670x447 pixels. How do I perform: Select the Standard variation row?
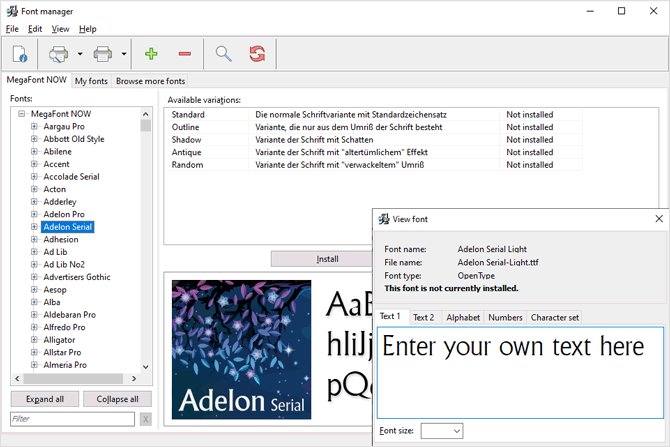click(373, 115)
